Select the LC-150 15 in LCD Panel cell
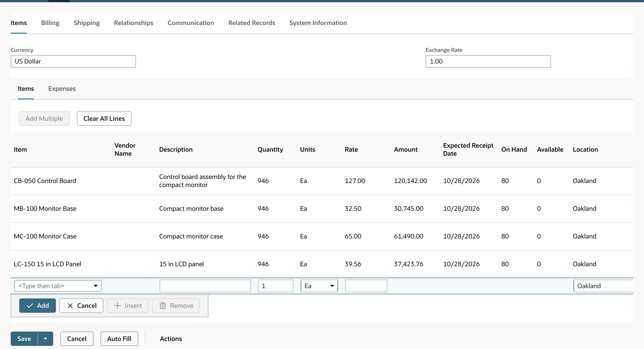The width and height of the screenshot is (644, 349). [x=47, y=264]
